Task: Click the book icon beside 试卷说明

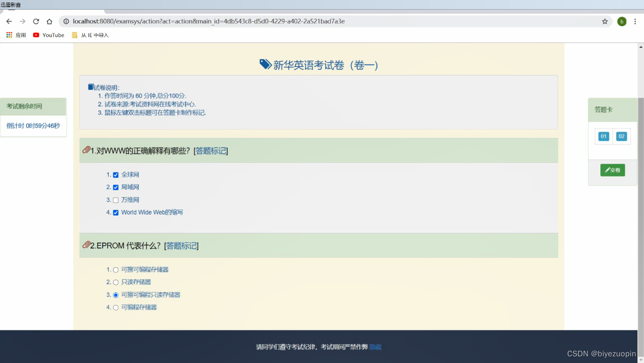Action: pos(91,87)
